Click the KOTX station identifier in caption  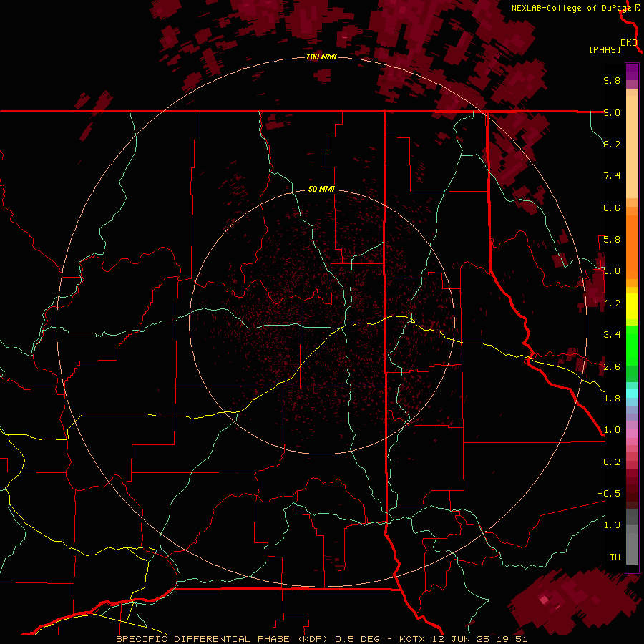pyautogui.click(x=413, y=639)
